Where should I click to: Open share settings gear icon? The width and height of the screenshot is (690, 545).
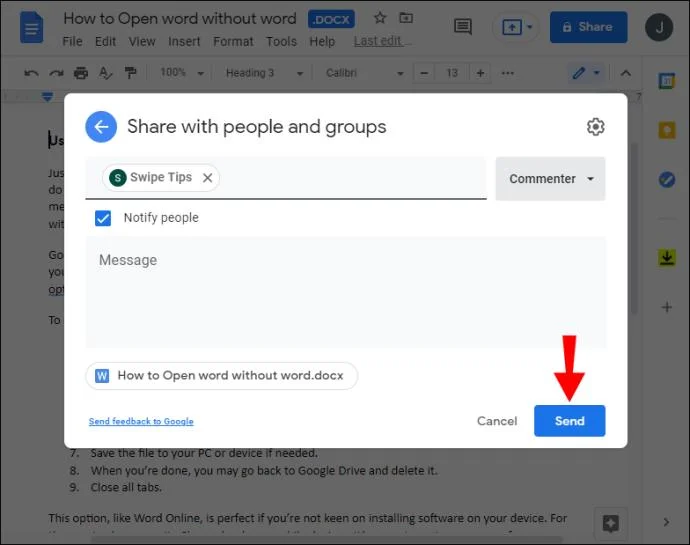click(x=595, y=127)
